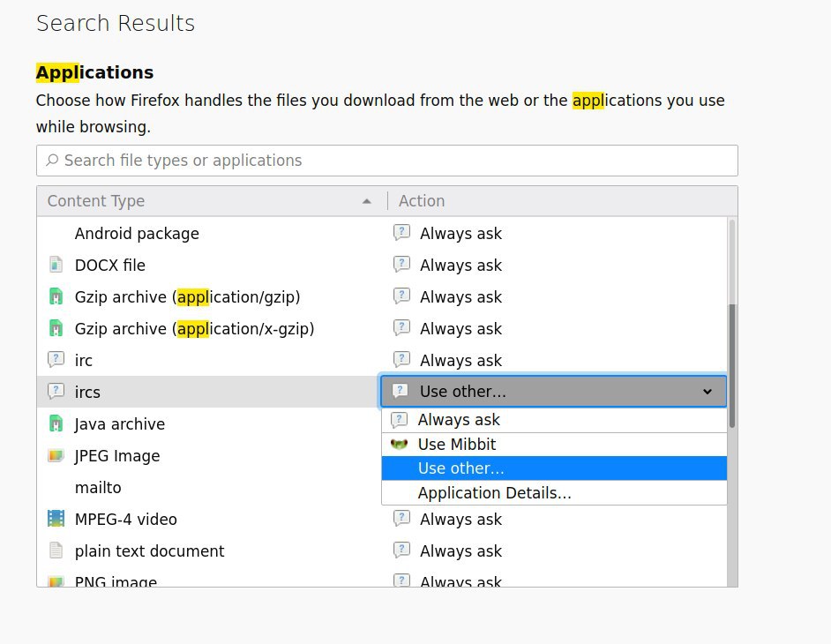The width and height of the screenshot is (831, 644).
Task: Click the Java archive file icon
Action: tap(56, 423)
